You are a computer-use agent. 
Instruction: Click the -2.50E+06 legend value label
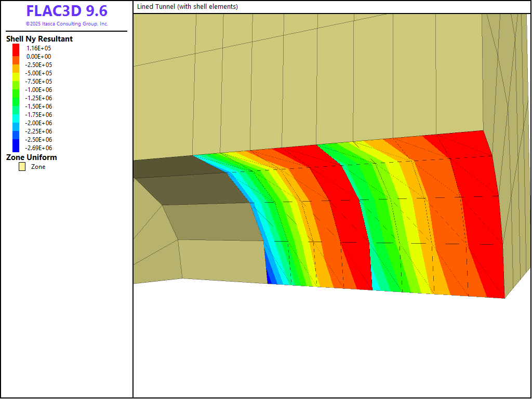click(39, 140)
